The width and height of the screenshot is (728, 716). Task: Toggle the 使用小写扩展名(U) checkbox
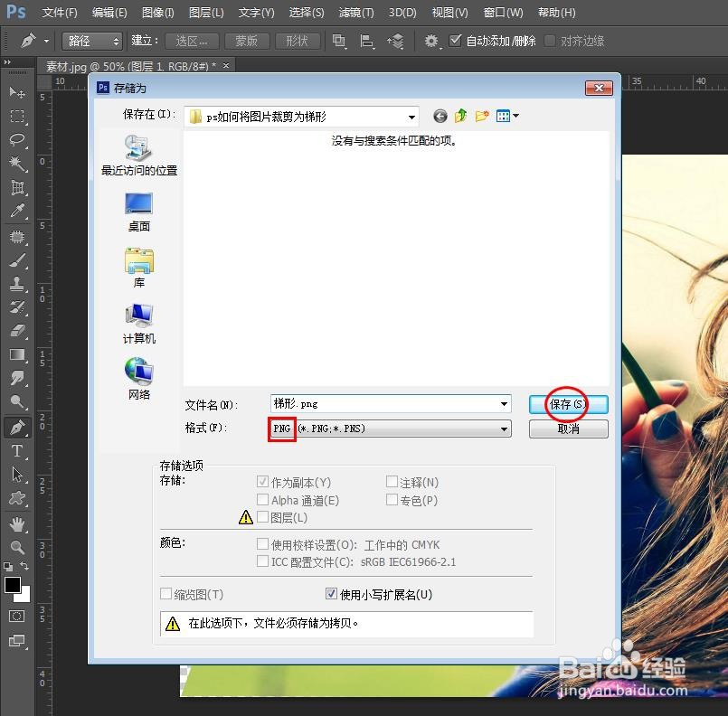(x=331, y=593)
